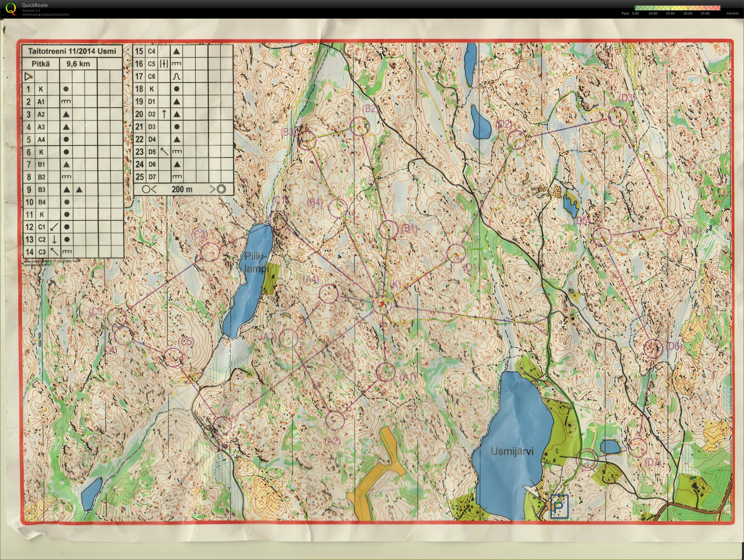Click the 5:00 pace legend value
The width and height of the screenshot is (744, 560).
click(635, 14)
